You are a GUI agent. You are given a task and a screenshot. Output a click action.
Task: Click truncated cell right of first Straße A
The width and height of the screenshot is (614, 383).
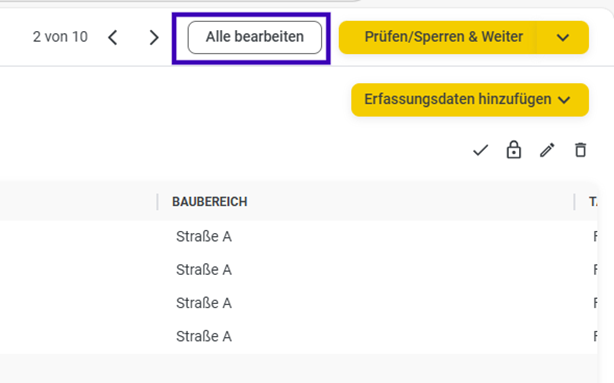click(595, 237)
